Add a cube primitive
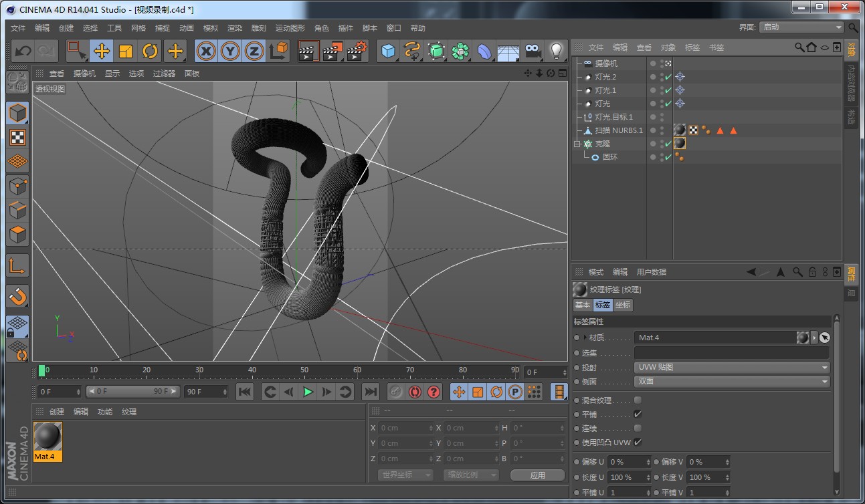This screenshot has width=865, height=504. (388, 51)
